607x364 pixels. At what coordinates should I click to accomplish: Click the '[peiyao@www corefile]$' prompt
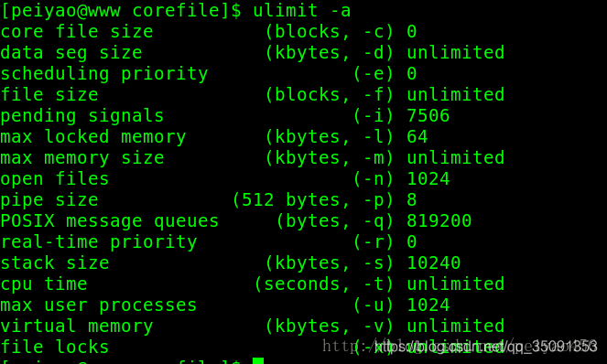pos(121,10)
